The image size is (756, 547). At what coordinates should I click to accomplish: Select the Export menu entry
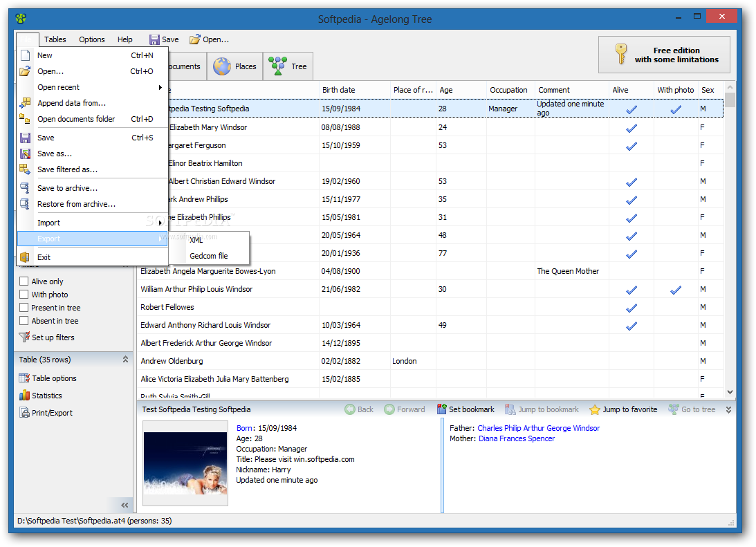93,239
